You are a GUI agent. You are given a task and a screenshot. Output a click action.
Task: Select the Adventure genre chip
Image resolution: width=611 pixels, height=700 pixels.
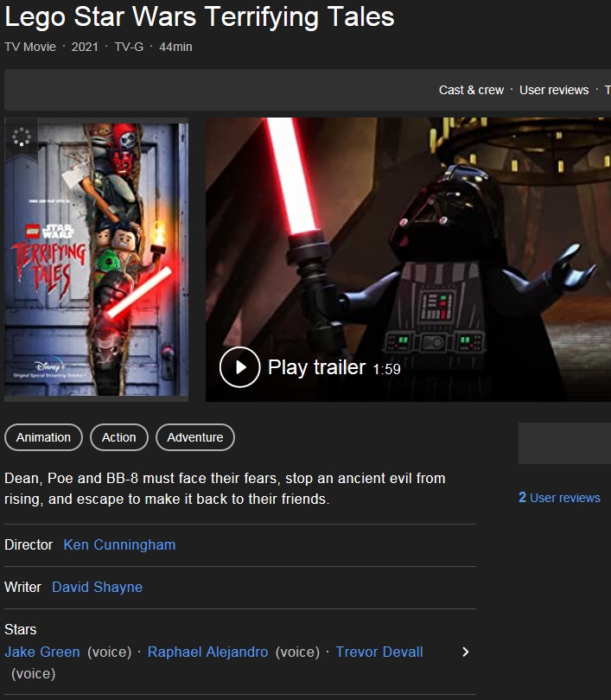click(194, 437)
